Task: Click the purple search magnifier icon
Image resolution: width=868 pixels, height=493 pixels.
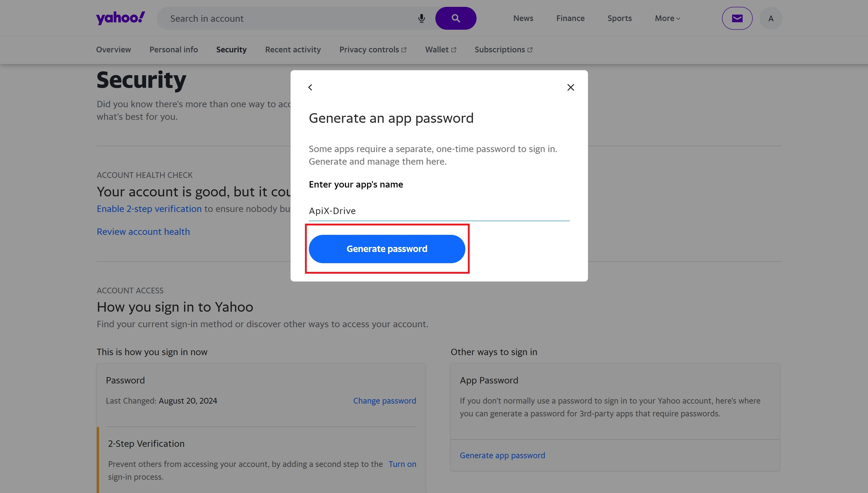Action: click(456, 18)
